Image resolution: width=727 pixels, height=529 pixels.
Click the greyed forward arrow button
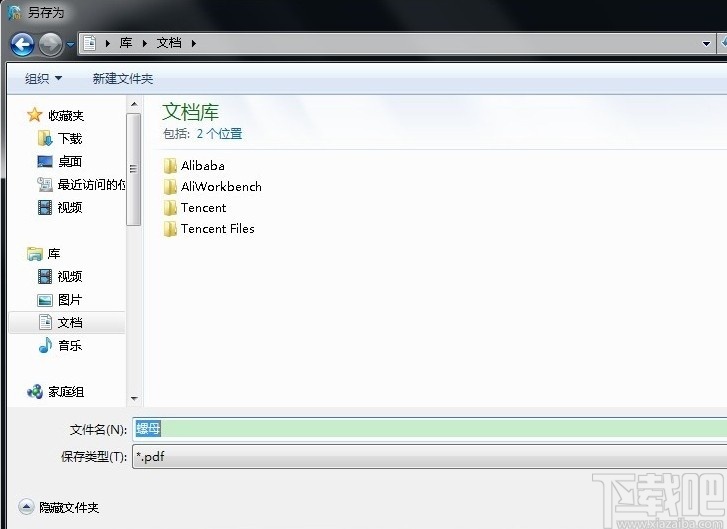click(x=50, y=45)
